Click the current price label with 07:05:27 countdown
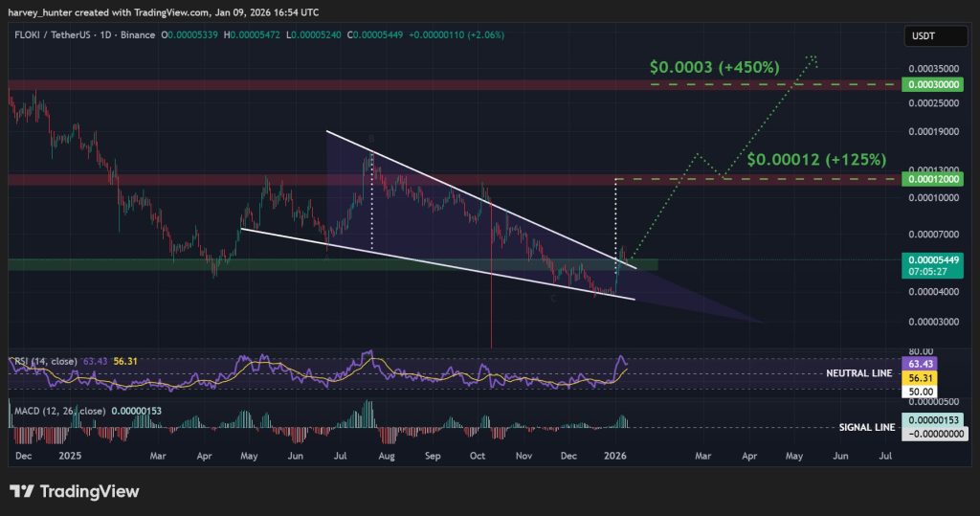The width and height of the screenshot is (980, 516). click(x=932, y=265)
